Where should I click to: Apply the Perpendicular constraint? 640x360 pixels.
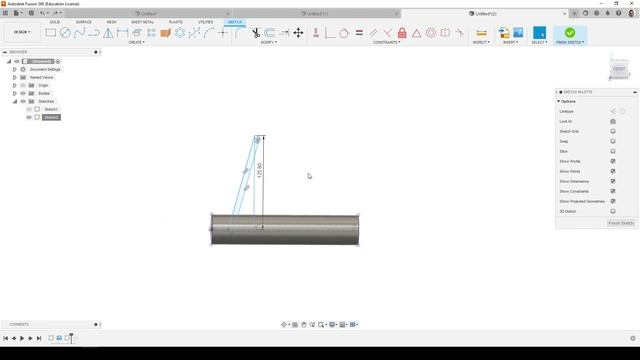(x=388, y=33)
